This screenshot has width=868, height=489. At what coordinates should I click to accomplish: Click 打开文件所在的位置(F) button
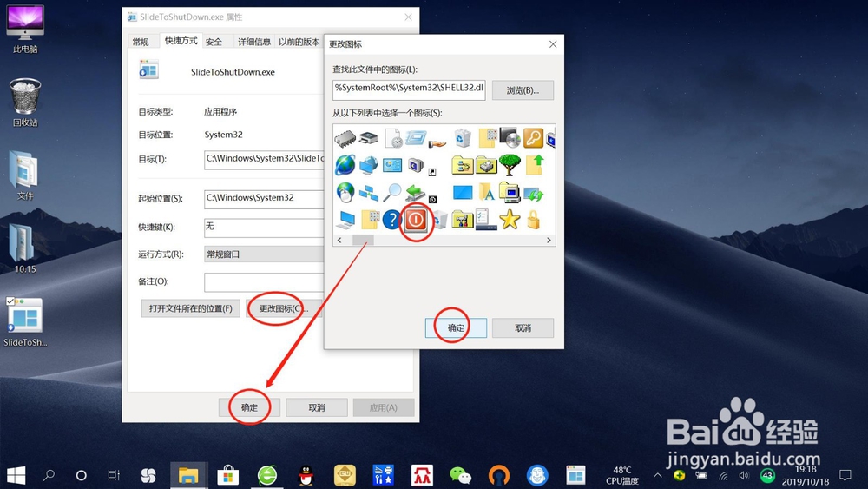(190, 308)
